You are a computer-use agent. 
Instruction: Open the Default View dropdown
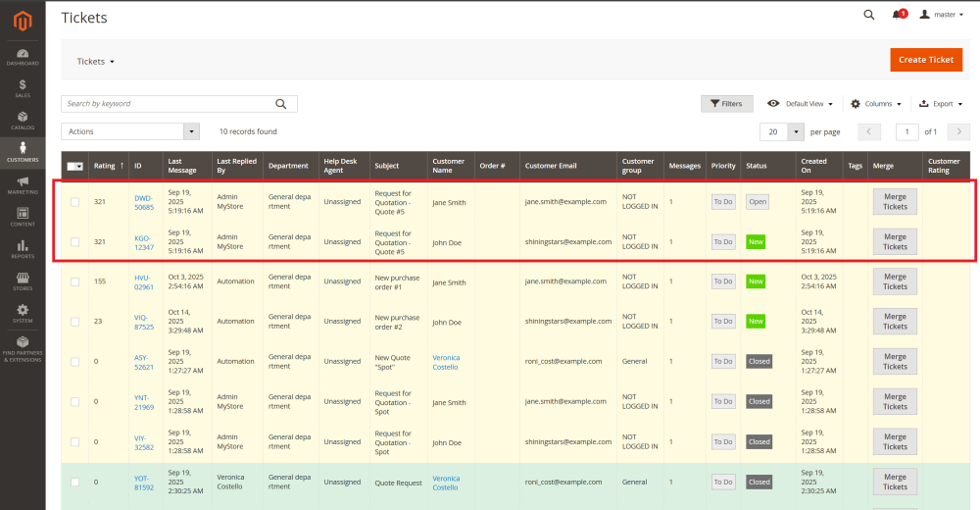(800, 104)
